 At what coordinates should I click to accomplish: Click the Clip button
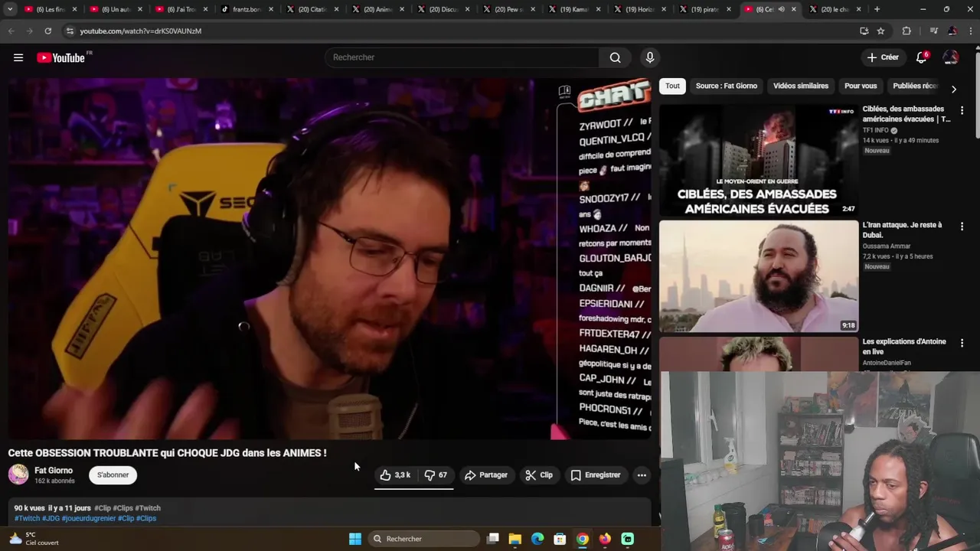pos(539,475)
